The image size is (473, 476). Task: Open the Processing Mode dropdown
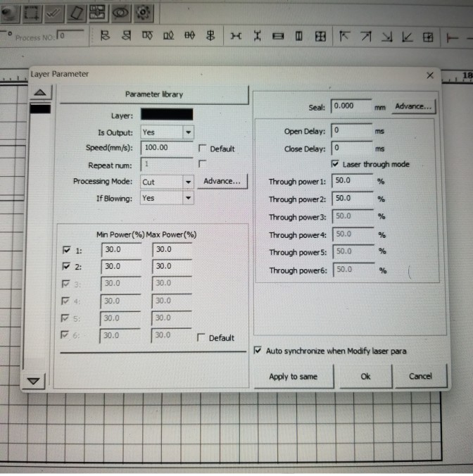click(188, 182)
